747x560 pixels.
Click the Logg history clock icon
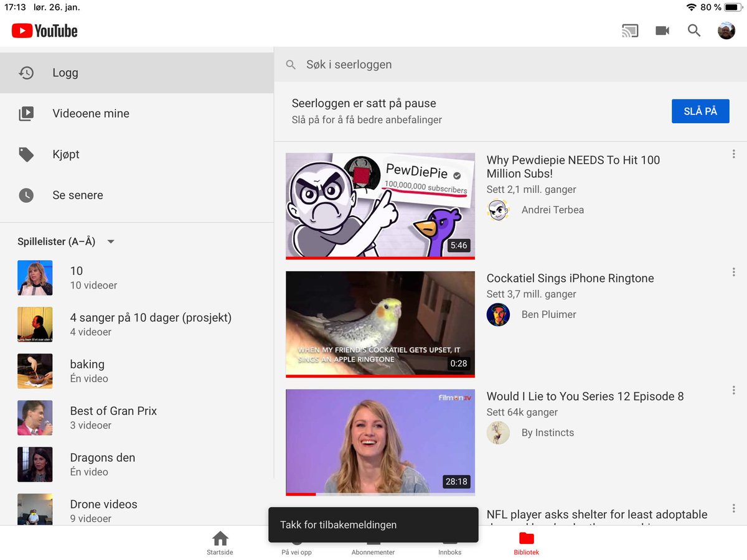pos(26,73)
